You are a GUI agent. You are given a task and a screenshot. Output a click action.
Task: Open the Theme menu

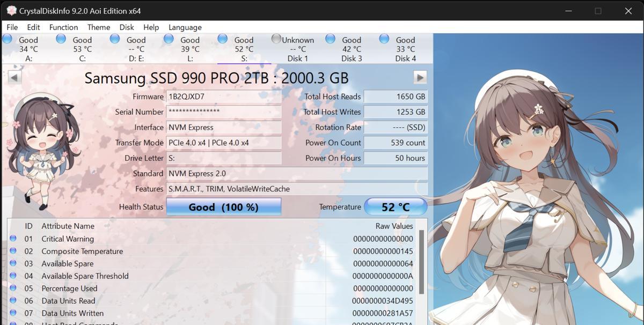pyautogui.click(x=99, y=27)
